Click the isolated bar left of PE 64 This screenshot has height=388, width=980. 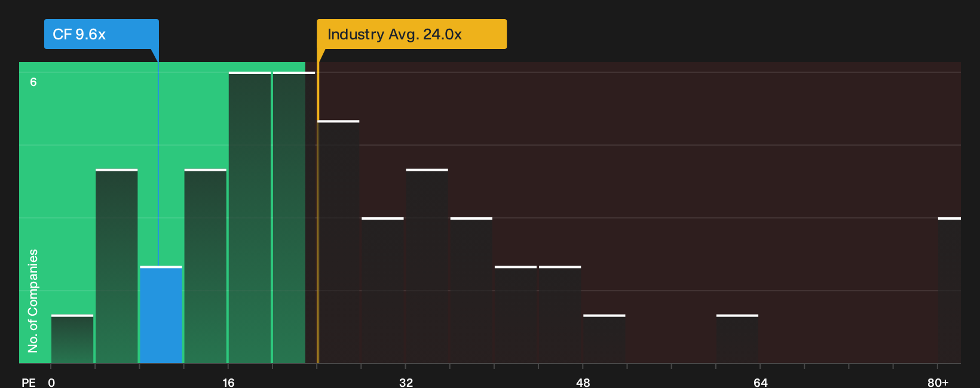click(x=737, y=339)
